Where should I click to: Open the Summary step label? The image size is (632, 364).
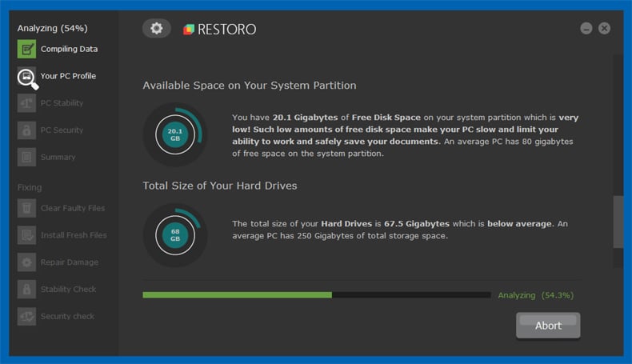58,157
